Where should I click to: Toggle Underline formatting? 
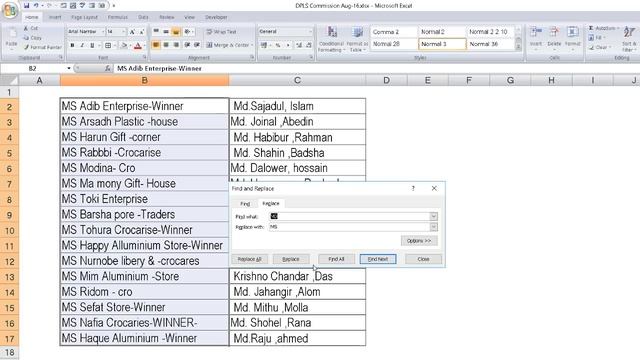[92, 45]
